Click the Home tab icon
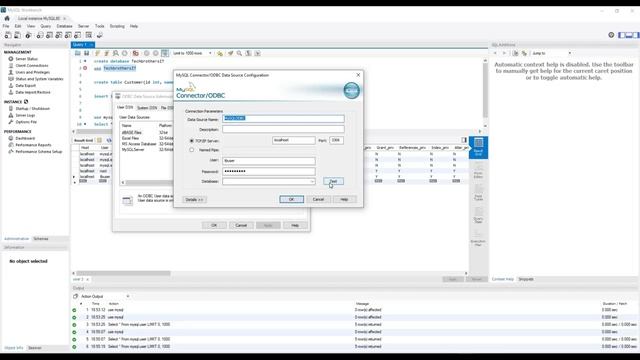 (7, 18)
